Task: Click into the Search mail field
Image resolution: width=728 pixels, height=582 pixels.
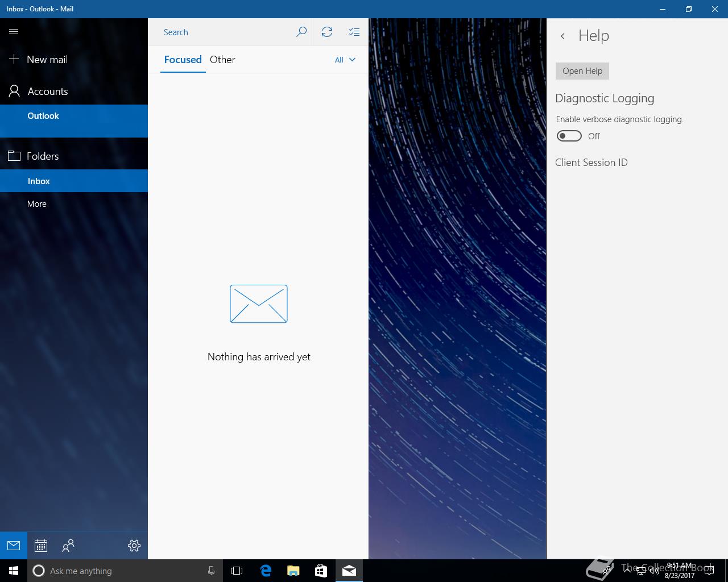Action: tap(227, 32)
